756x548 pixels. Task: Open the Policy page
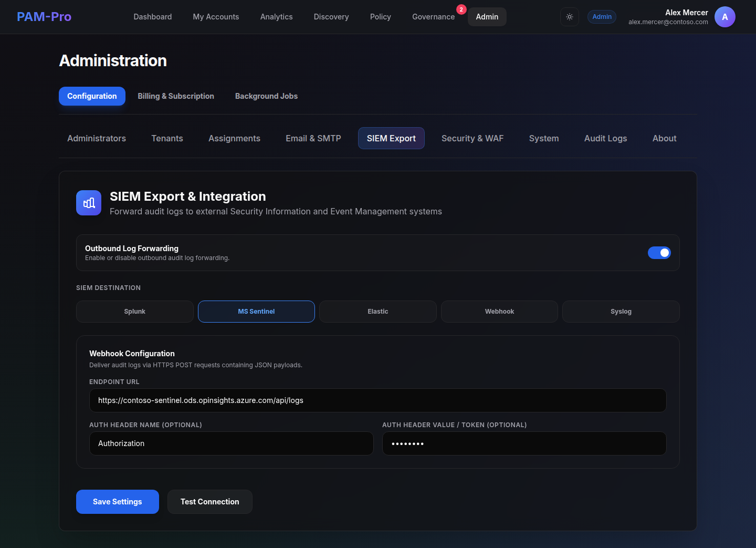[x=381, y=17]
